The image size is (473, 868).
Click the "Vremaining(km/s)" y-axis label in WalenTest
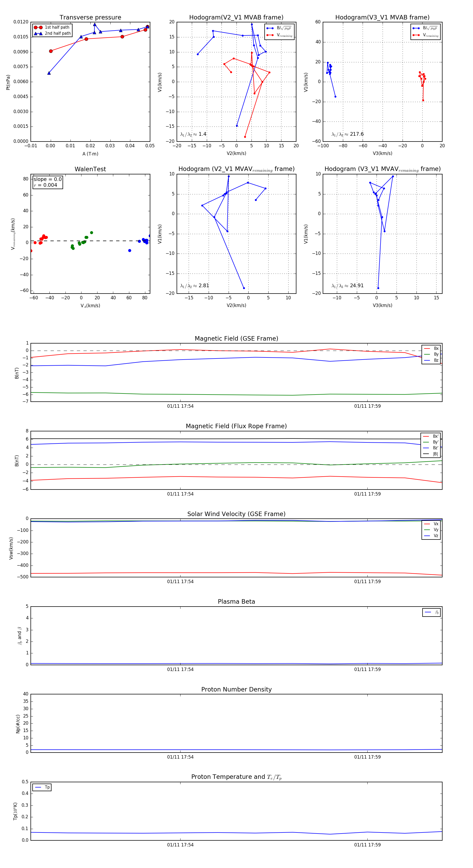coord(13,234)
